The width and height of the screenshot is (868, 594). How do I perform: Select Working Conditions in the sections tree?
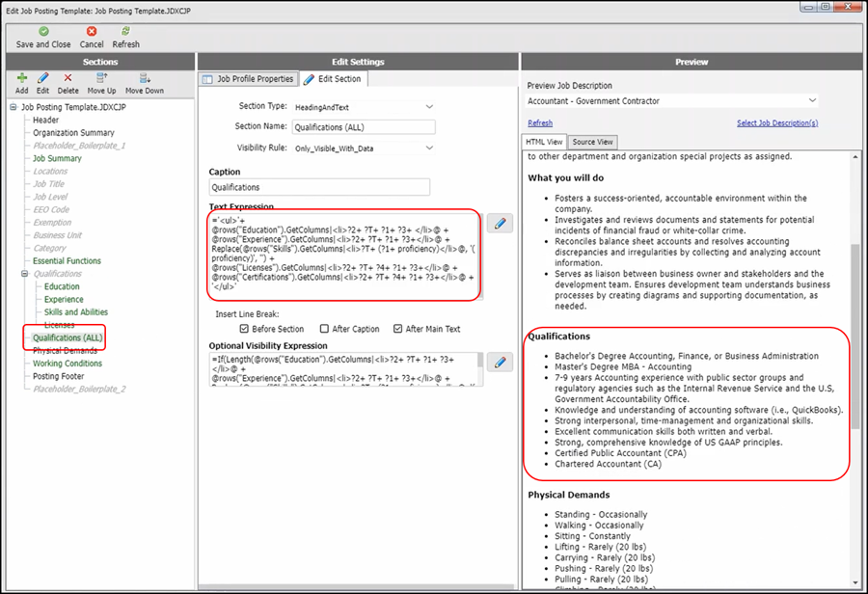68,364
